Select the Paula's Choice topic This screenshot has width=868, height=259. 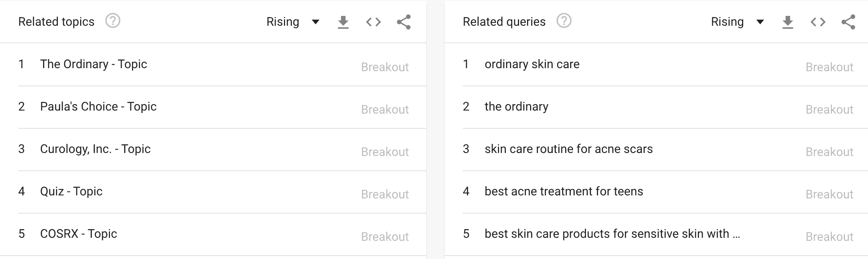tap(99, 106)
